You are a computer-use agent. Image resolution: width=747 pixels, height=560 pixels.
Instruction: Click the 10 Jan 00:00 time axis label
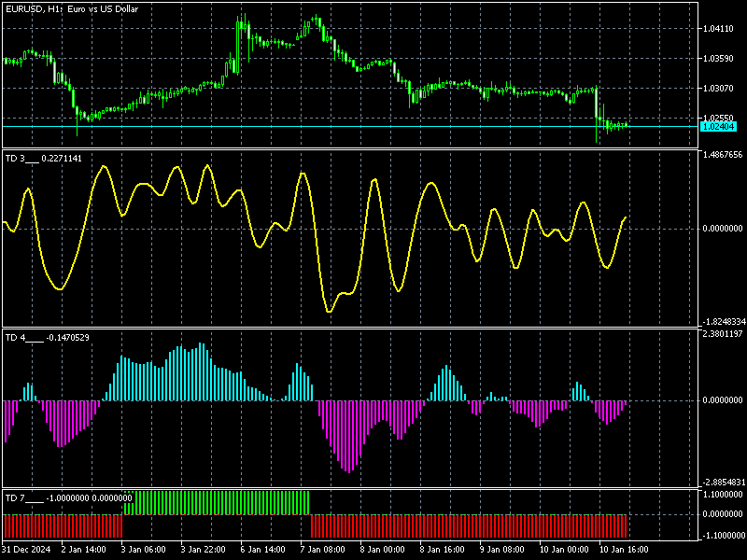click(x=564, y=550)
